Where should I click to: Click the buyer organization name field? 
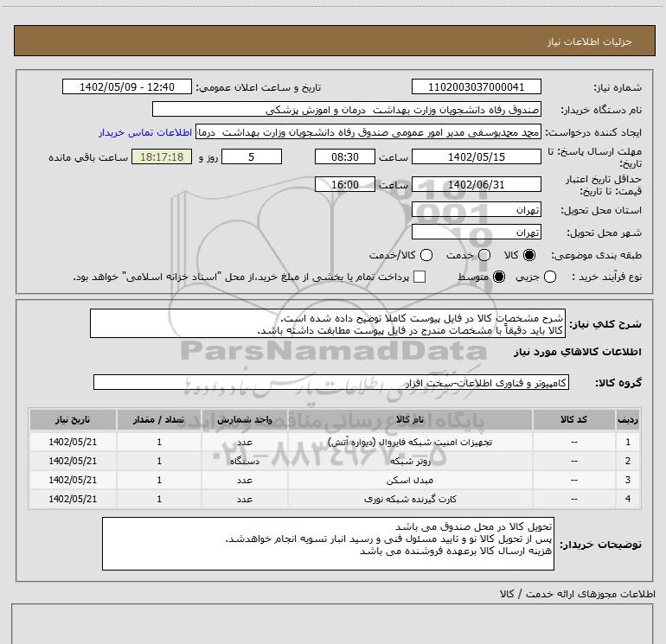[x=347, y=109]
